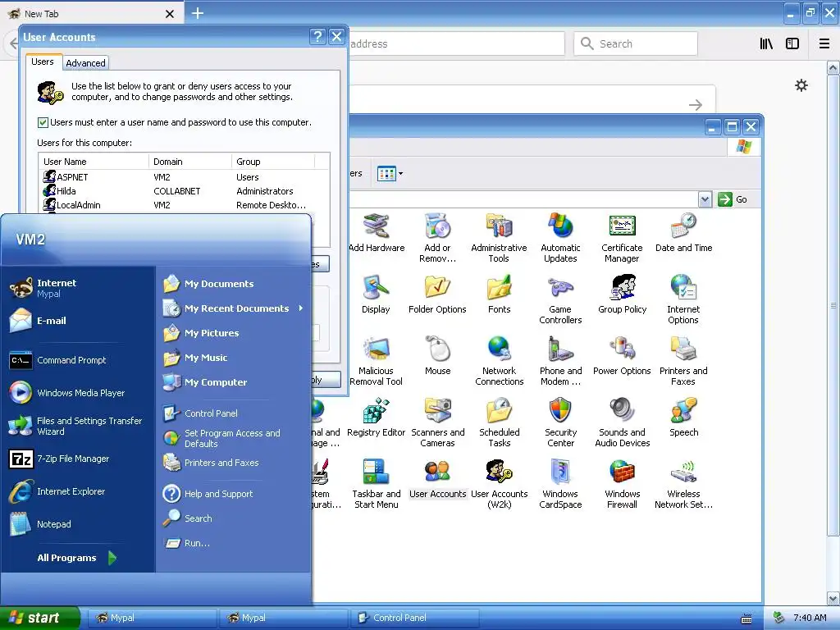
Task: Expand Control Panel address bar dropdown
Action: [x=705, y=200]
